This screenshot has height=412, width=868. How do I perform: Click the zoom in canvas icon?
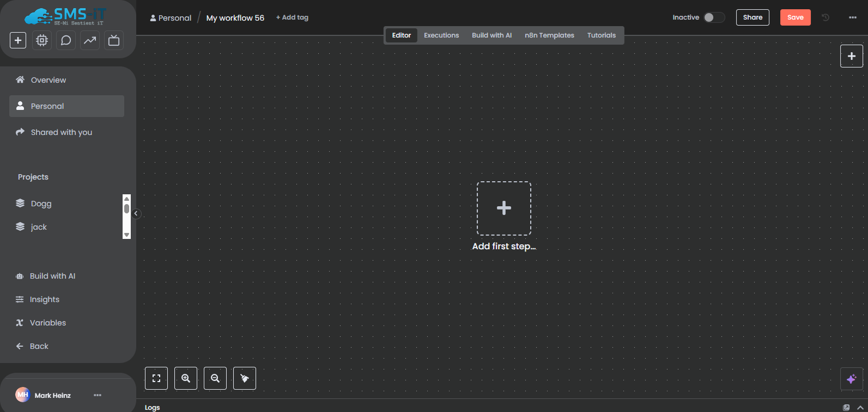186,378
